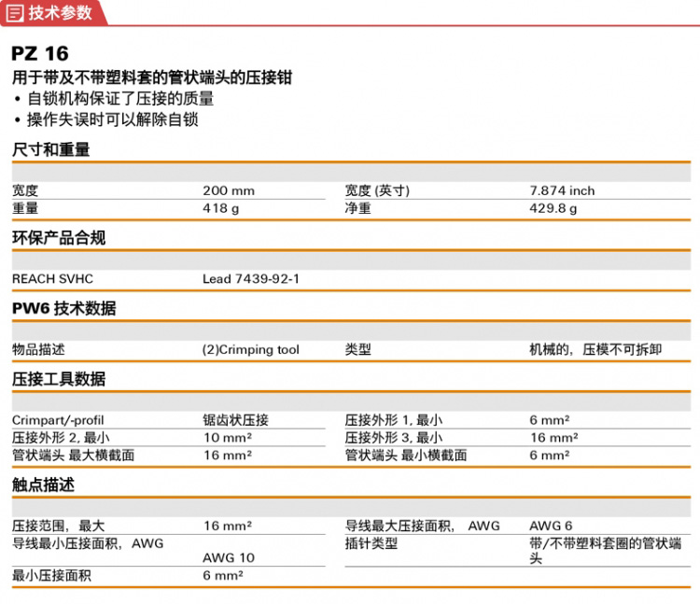This screenshot has height=604, width=700.
Task: Click the 操作失误时可以解除自锁 bullet
Action: click(x=113, y=119)
